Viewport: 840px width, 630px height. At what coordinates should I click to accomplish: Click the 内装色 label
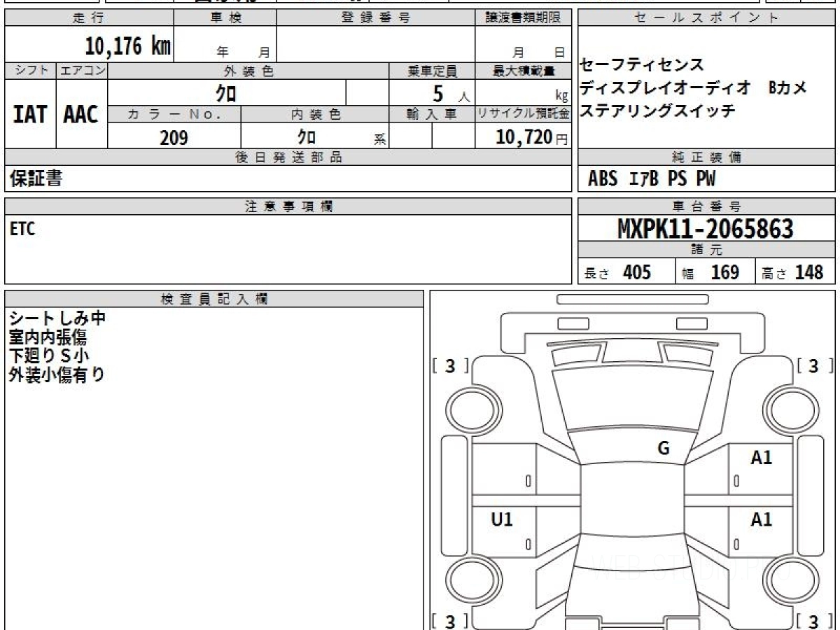click(x=315, y=115)
